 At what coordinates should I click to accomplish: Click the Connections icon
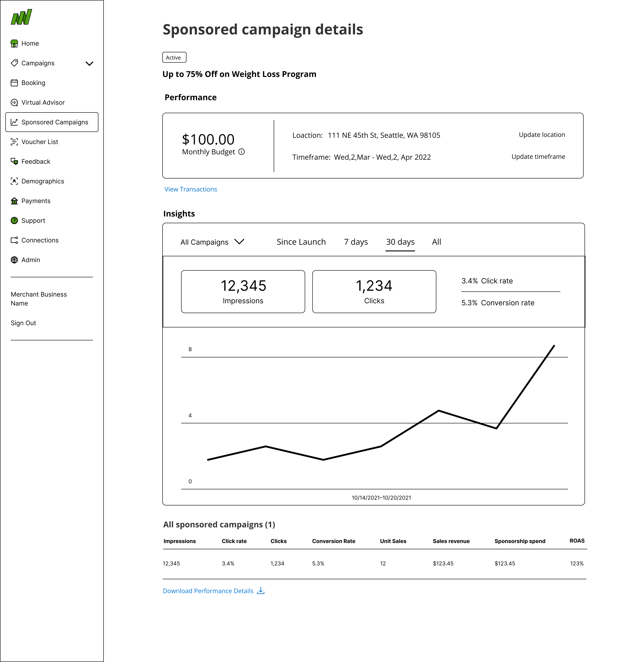(x=14, y=240)
